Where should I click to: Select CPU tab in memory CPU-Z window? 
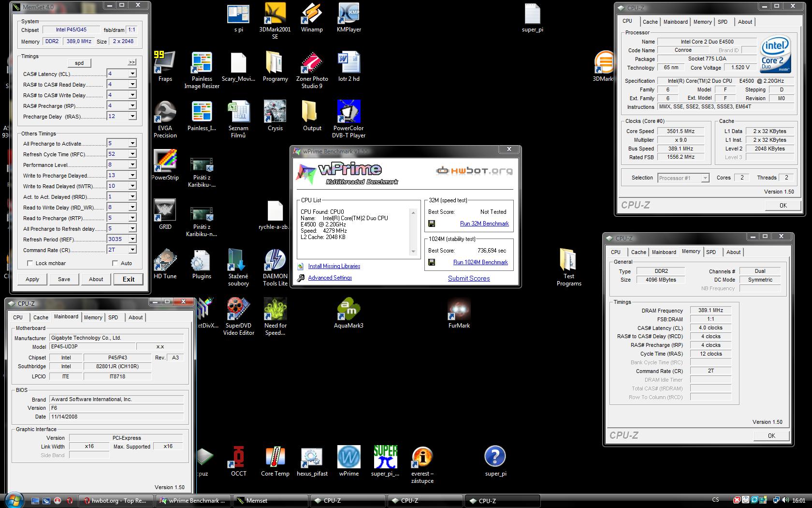[616, 252]
